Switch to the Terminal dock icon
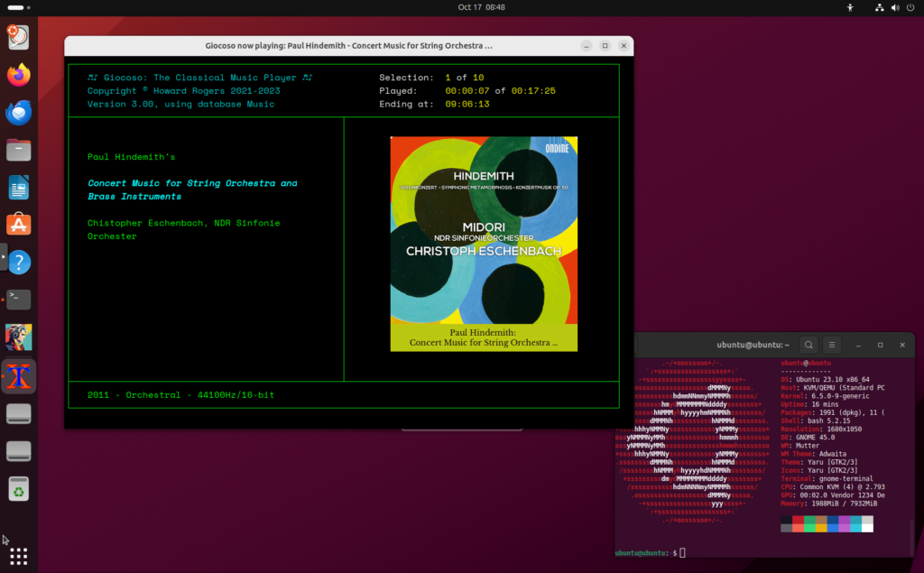The image size is (924, 573). click(19, 300)
